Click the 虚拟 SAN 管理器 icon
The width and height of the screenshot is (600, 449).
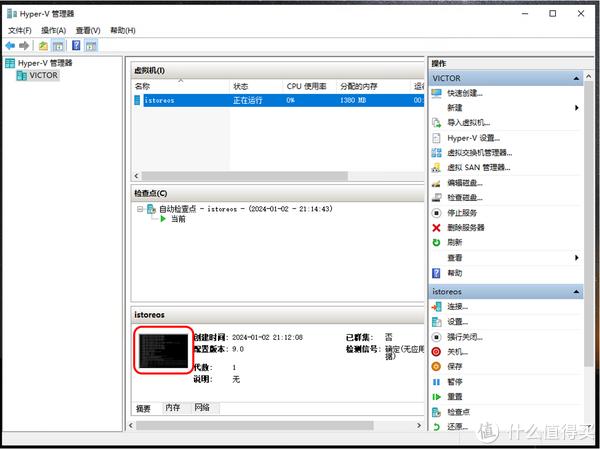point(436,168)
